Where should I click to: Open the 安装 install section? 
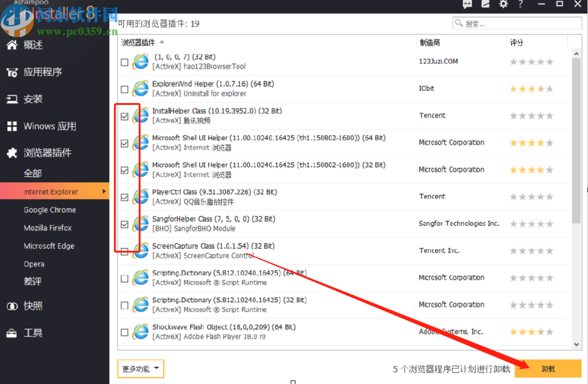25,99
